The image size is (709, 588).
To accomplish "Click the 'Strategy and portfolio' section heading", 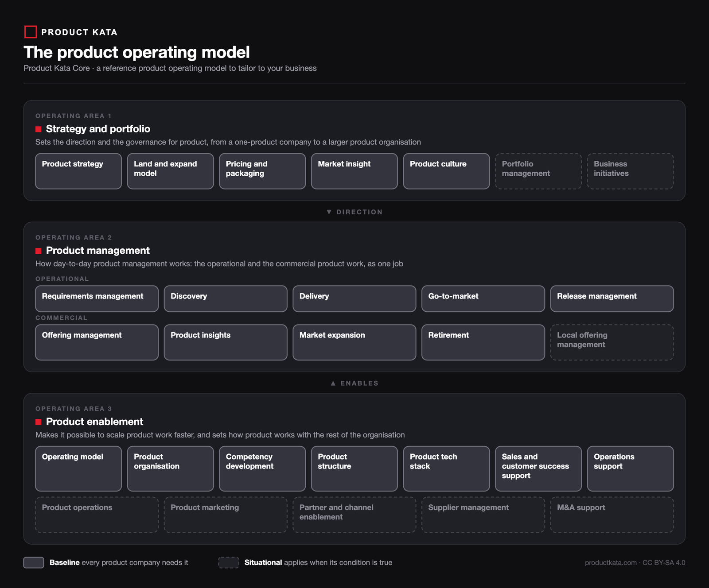I will [x=98, y=129].
